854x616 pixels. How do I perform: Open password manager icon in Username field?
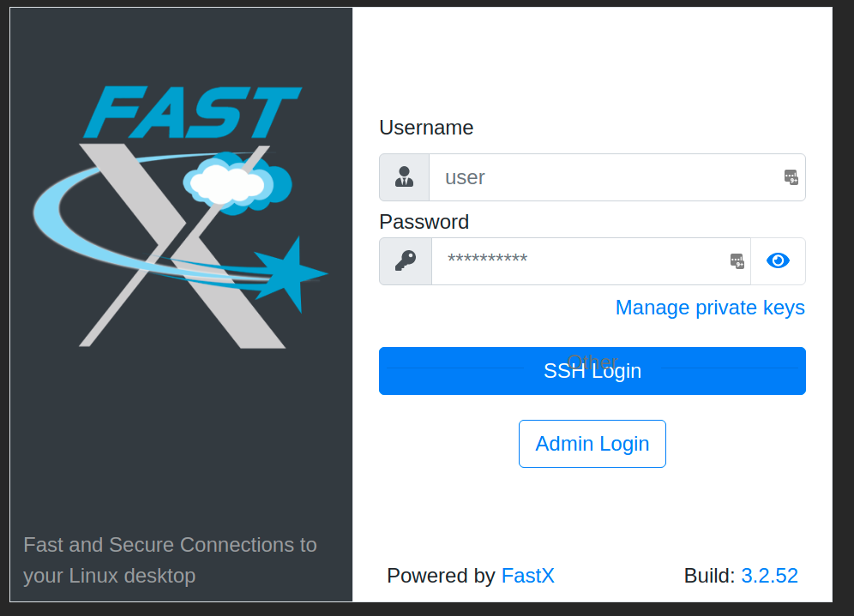tap(791, 177)
